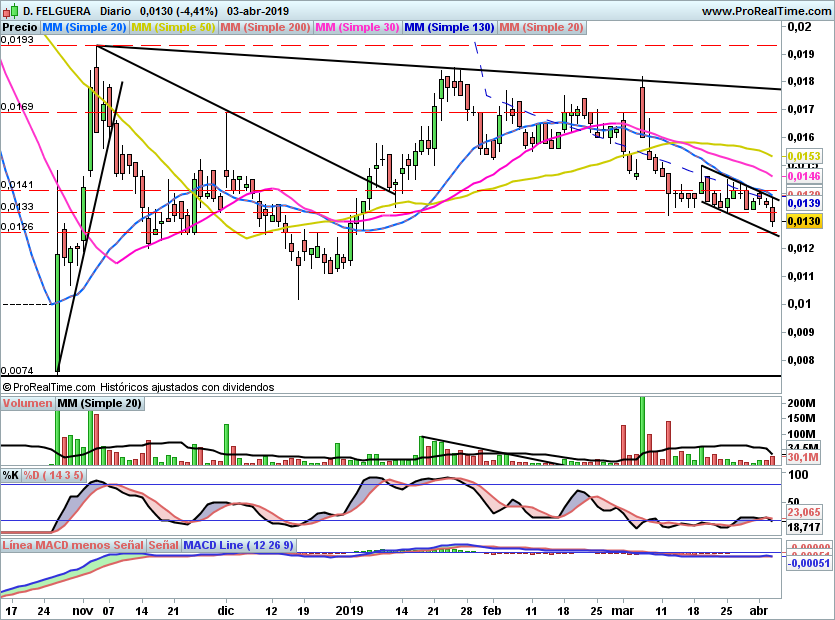Click the current price tag 0,0130

click(804, 221)
